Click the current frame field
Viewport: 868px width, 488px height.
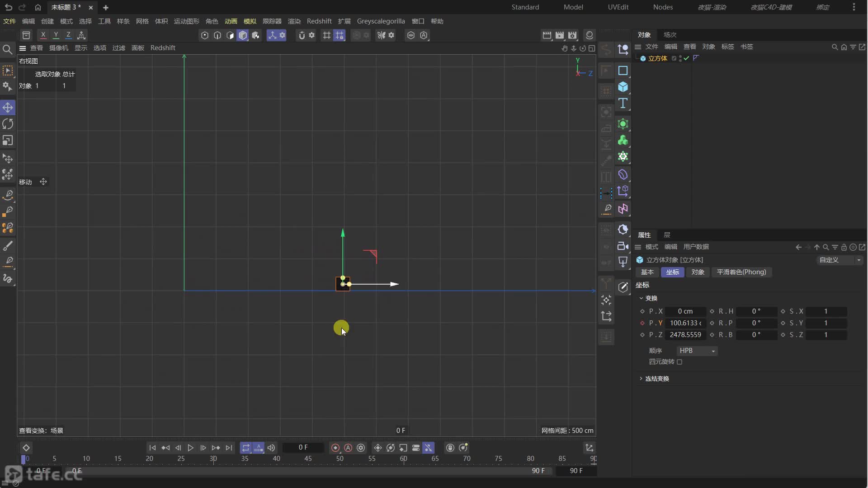point(303,448)
